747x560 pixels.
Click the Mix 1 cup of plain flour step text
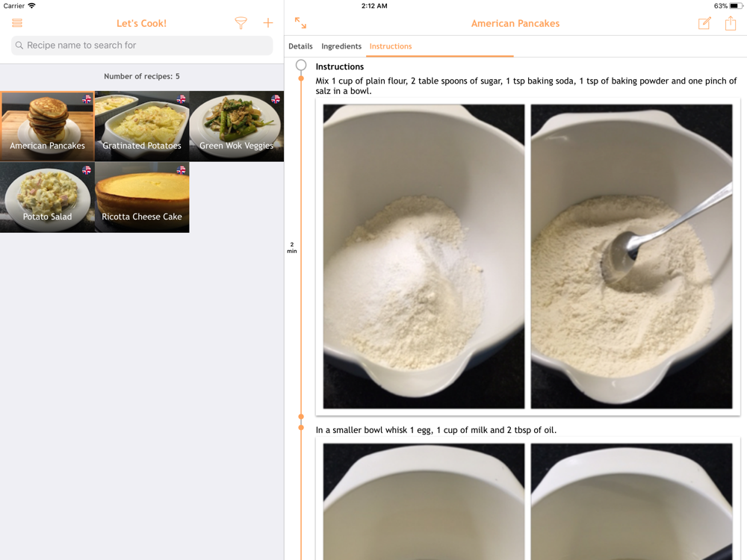tap(526, 86)
